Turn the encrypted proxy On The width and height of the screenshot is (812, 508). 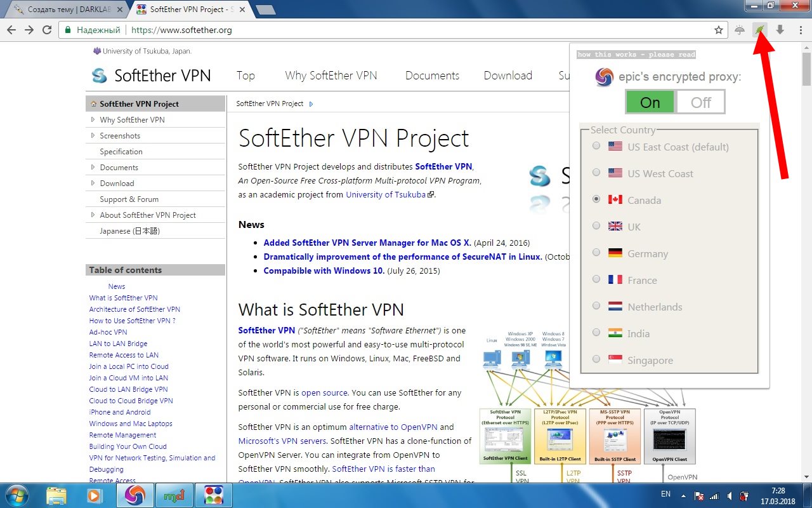[x=650, y=102]
